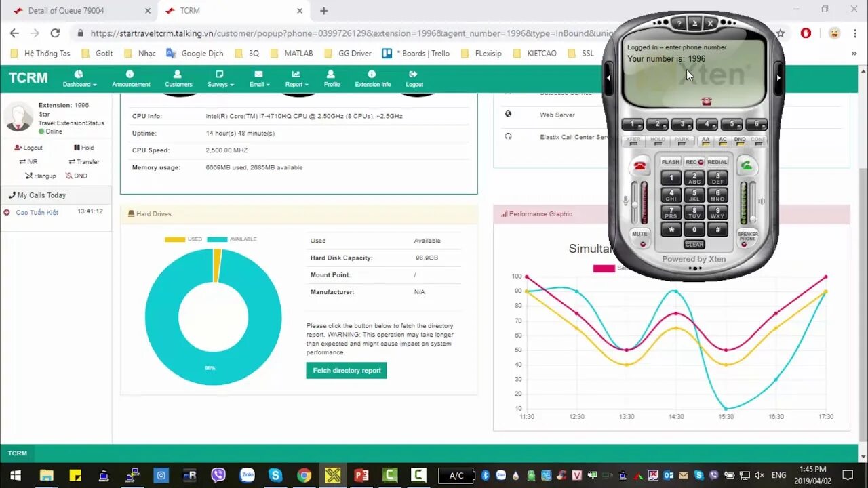Open the notification center icon
868x488 pixels.
point(848,475)
